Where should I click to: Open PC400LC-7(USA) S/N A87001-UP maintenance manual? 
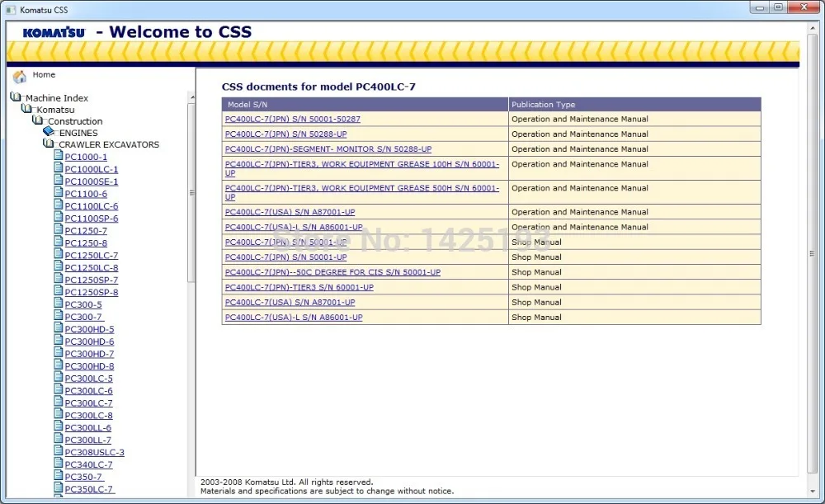[x=291, y=212]
